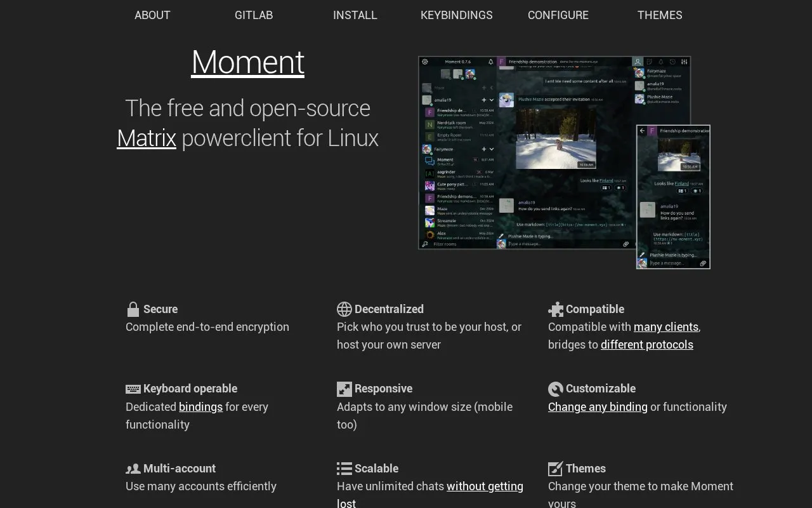This screenshot has width=812, height=508.
Task: Select KEYBINDINGS in the top navigation
Action: (457, 15)
